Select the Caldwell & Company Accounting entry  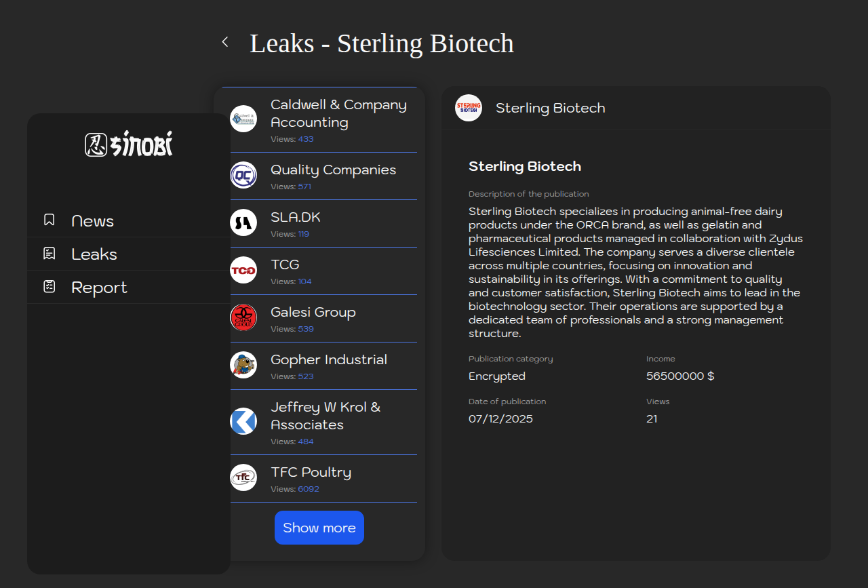pyautogui.click(x=338, y=114)
